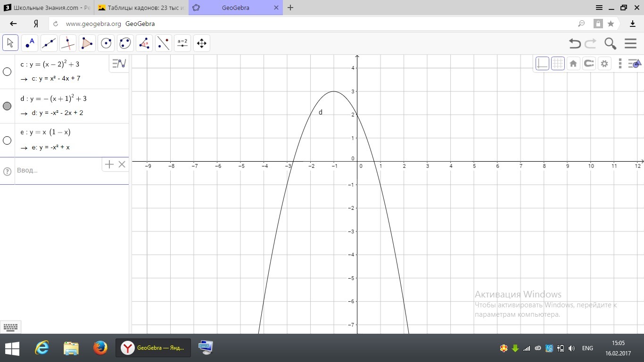
Task: Click the www.geogebra.org address bar
Action: (93, 24)
